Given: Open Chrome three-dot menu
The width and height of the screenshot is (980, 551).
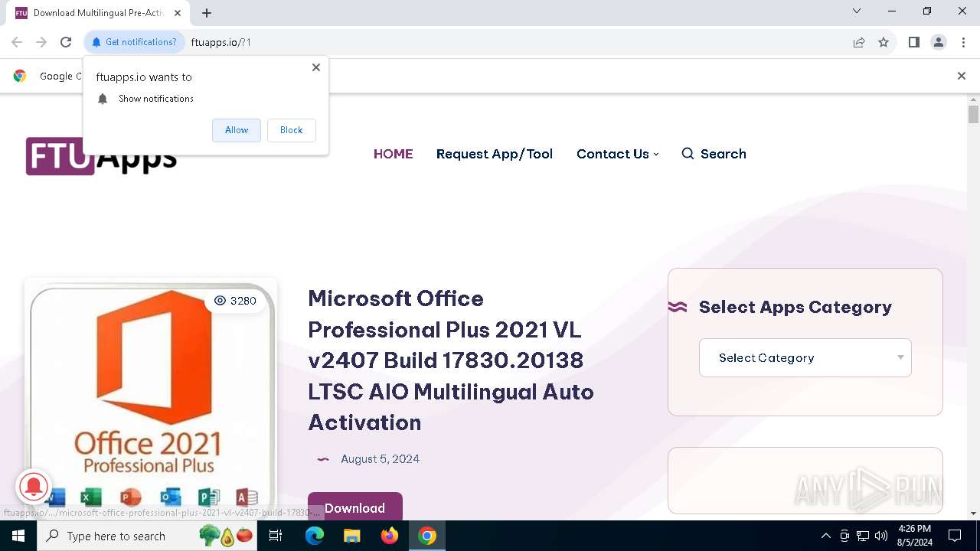Looking at the screenshot, I should tap(963, 42).
